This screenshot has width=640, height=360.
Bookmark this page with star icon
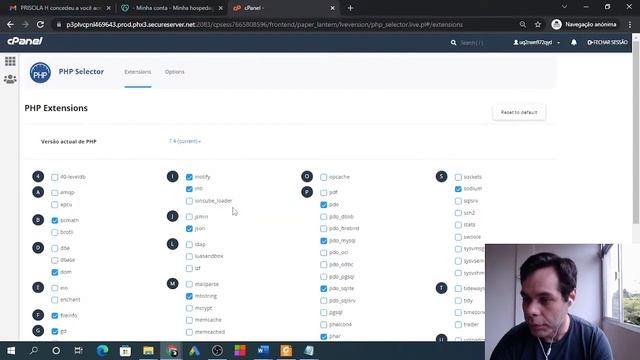pos(538,24)
